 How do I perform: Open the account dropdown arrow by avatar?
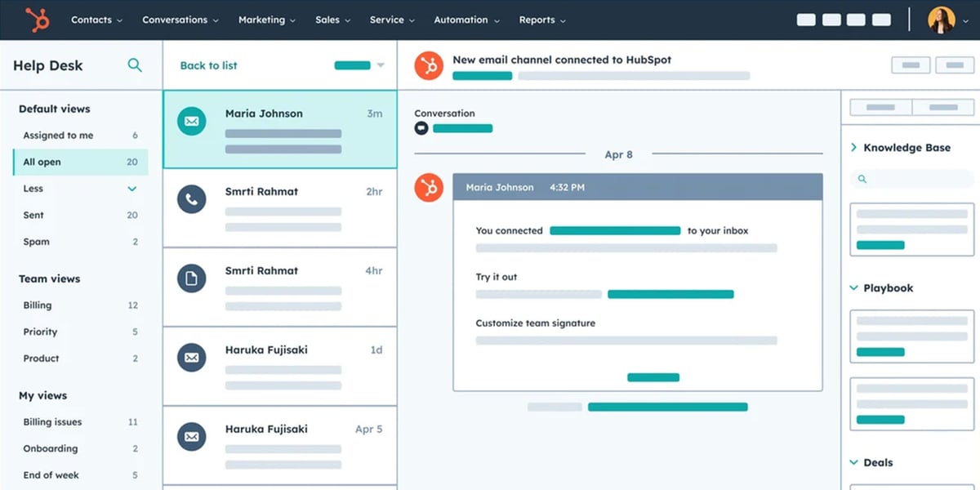tap(965, 20)
